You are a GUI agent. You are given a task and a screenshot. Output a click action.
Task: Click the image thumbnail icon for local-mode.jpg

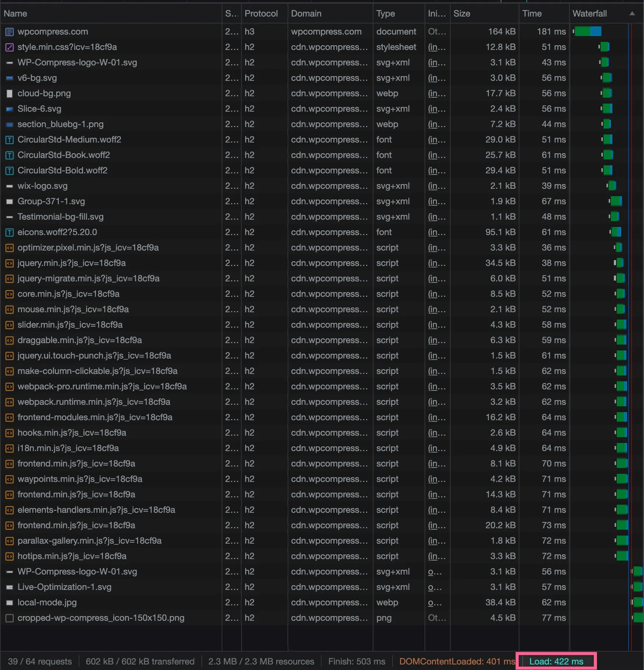(x=10, y=603)
